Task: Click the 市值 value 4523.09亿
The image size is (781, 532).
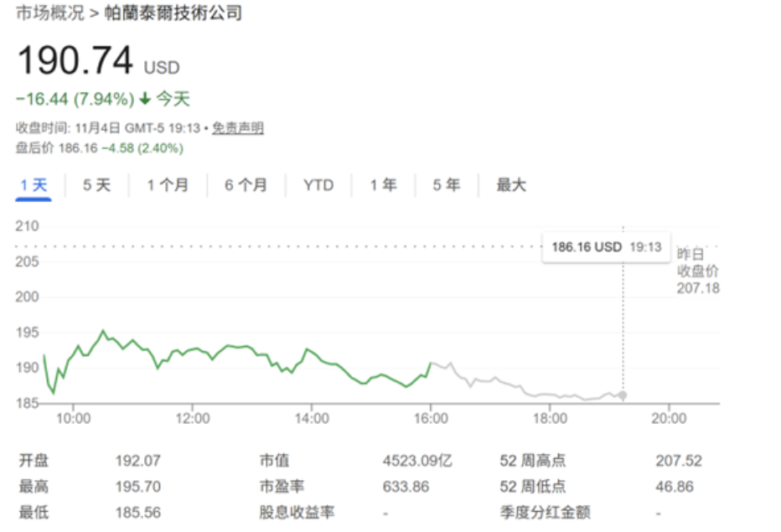Action: click(x=417, y=461)
